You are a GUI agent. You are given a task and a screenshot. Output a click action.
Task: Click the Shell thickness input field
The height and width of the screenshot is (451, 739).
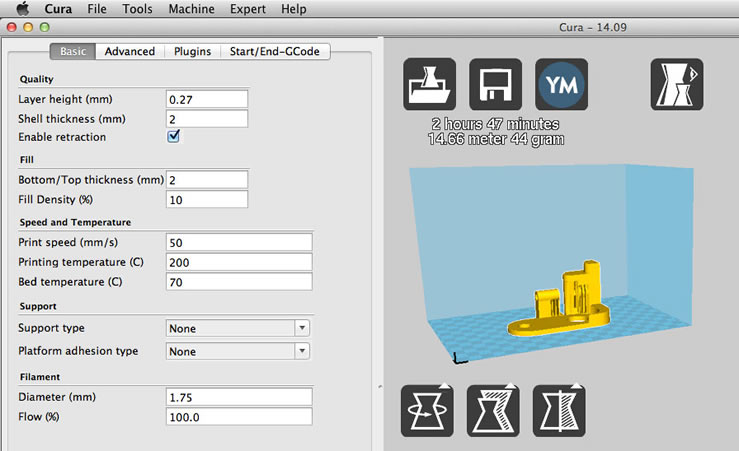(207, 119)
